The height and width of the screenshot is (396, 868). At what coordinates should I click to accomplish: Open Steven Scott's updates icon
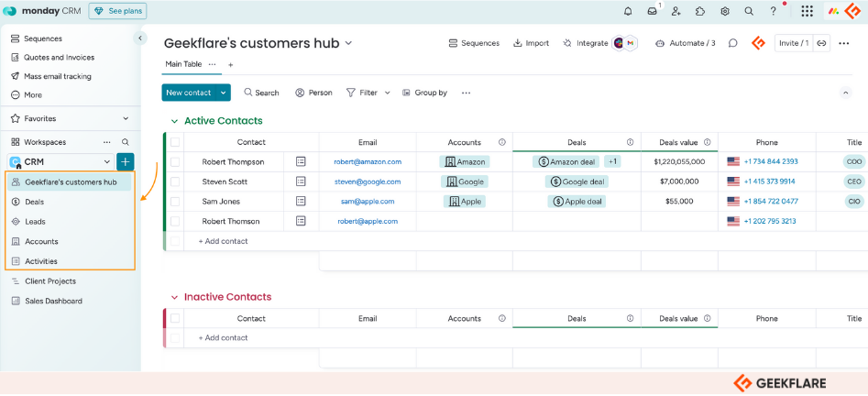pyautogui.click(x=301, y=181)
